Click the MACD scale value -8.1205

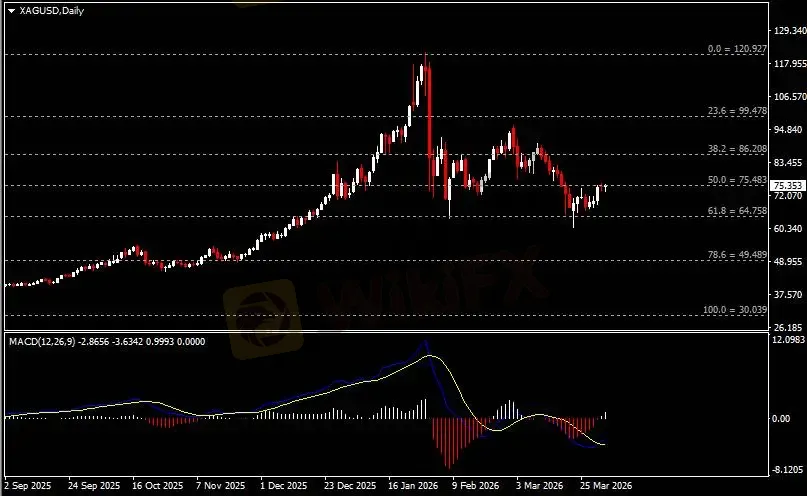[x=788, y=470]
